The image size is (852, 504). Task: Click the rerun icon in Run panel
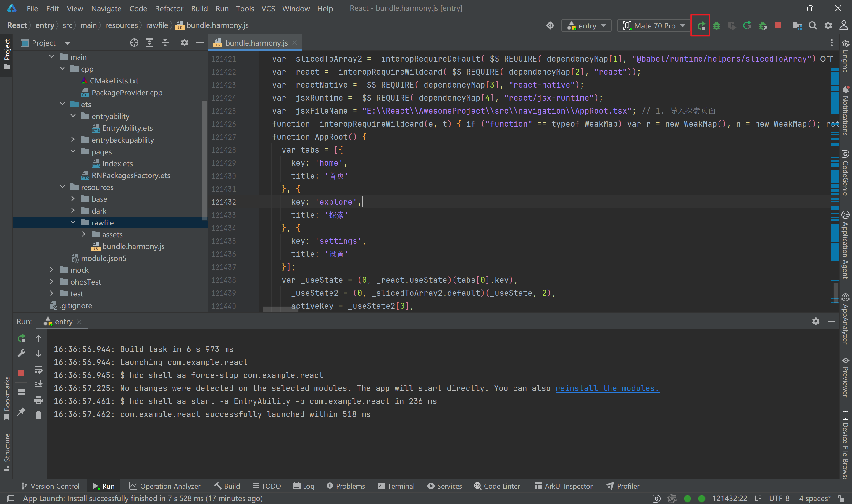click(x=21, y=338)
